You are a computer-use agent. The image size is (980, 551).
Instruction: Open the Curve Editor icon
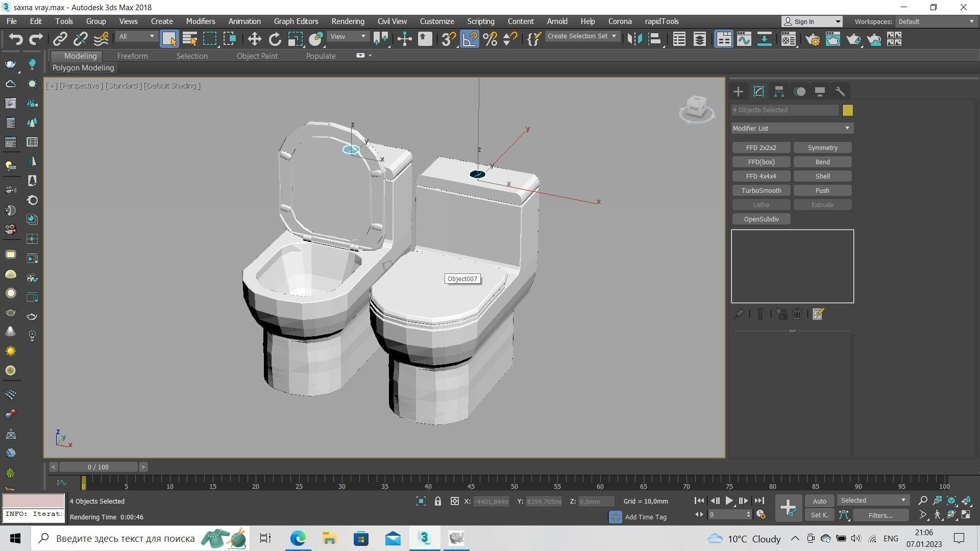coord(744,39)
